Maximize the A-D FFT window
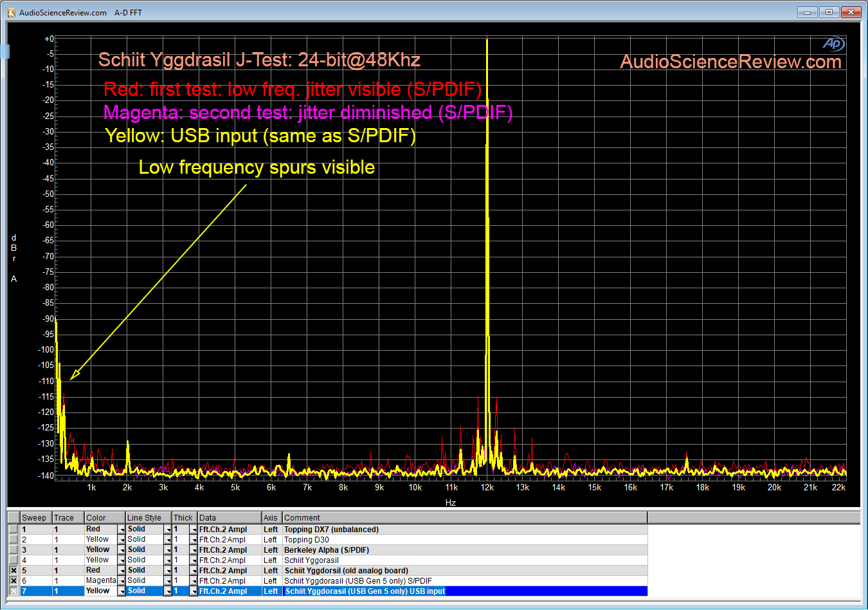Screen dimensions: 868x610 829,12
